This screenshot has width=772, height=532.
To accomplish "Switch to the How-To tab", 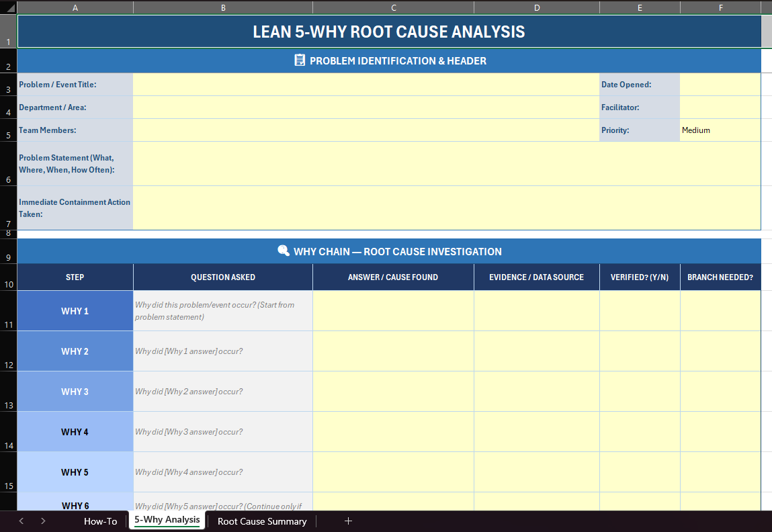I will click(x=100, y=521).
